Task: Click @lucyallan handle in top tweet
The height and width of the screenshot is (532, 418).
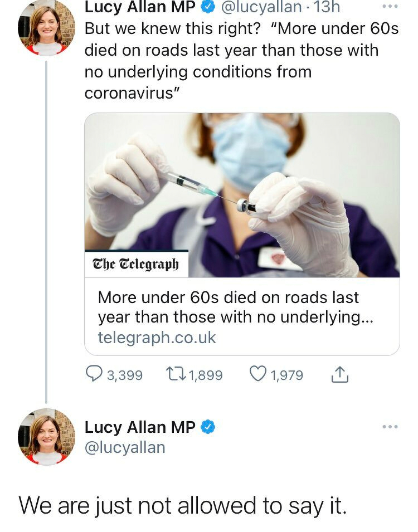Action: [261, 8]
